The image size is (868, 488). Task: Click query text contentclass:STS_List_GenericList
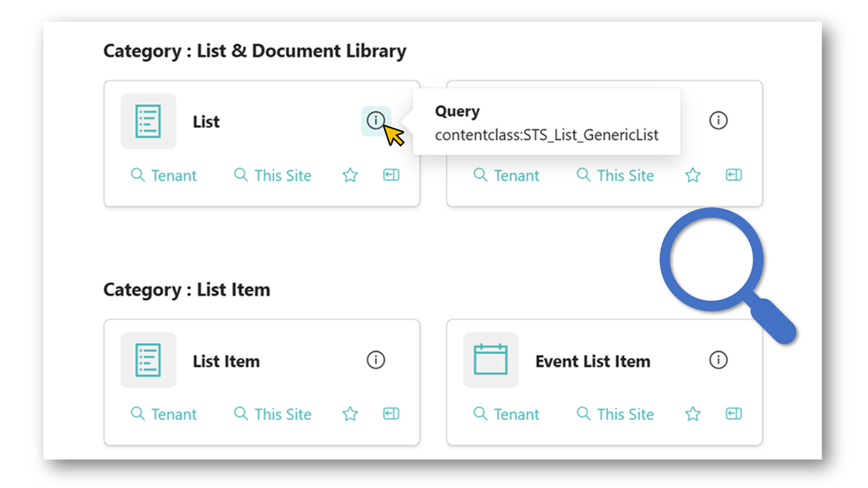546,135
